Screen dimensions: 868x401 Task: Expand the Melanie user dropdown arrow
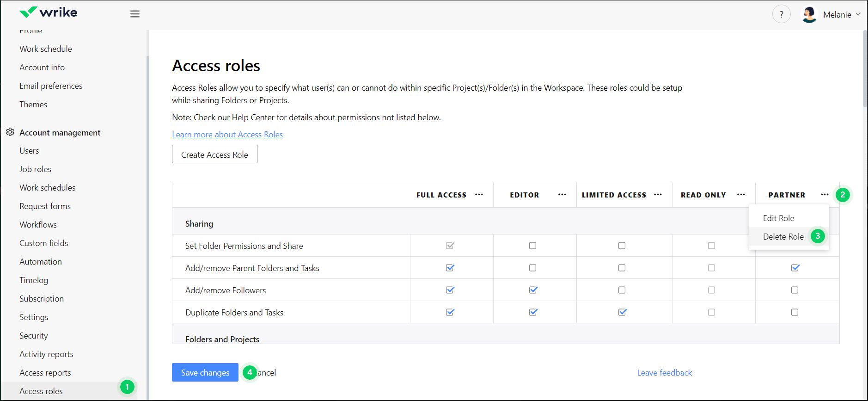click(x=858, y=14)
